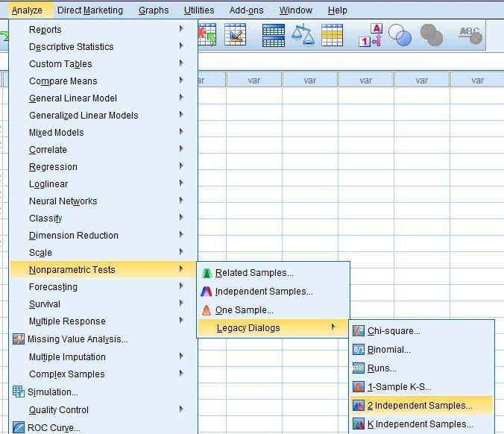Select Loglinear menu entry
Viewport: 504px width, 434px height.
104,184
